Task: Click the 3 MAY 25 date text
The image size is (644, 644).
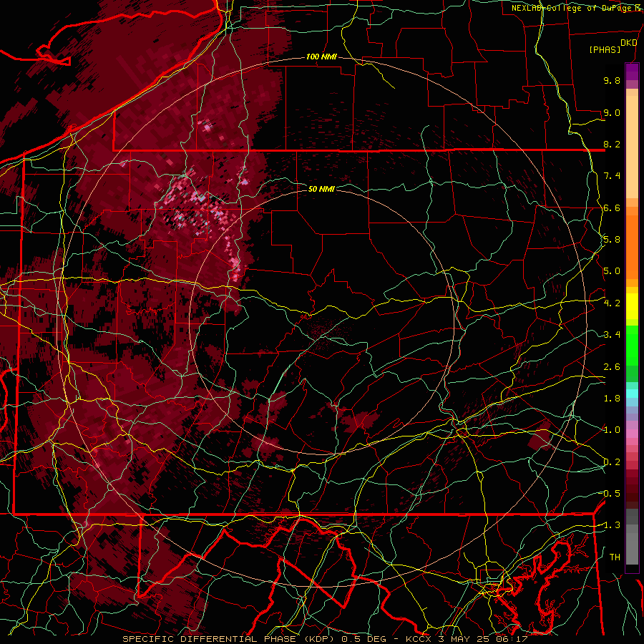Action: pyautogui.click(x=465, y=639)
